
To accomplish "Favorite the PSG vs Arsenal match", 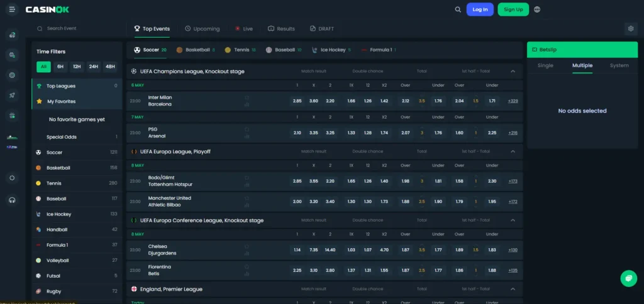I will click(247, 129).
